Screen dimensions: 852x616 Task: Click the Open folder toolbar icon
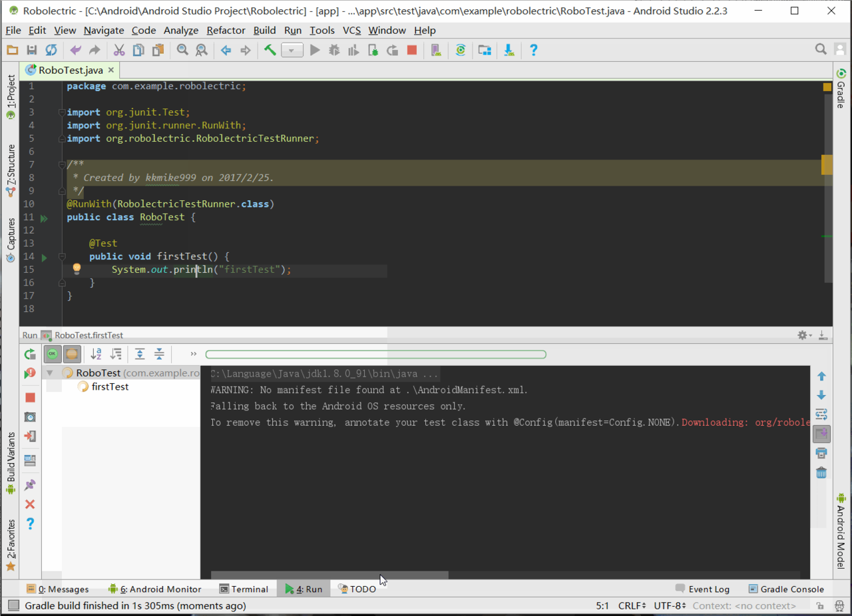click(12, 50)
